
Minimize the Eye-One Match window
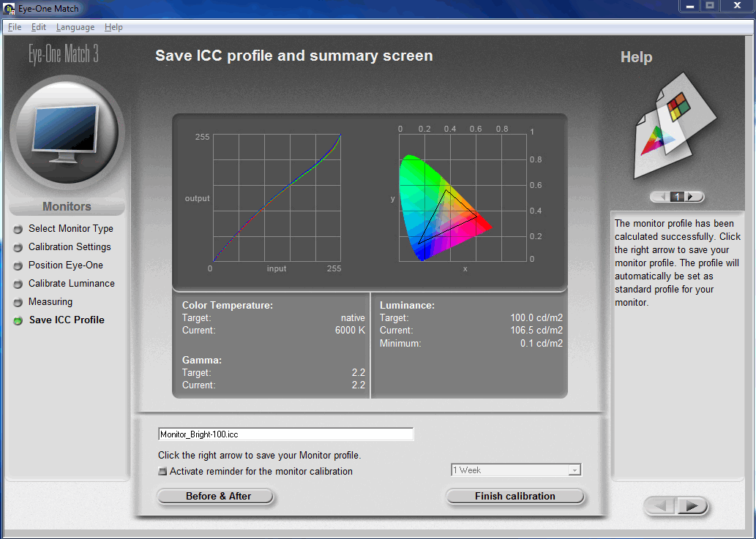(690, 6)
